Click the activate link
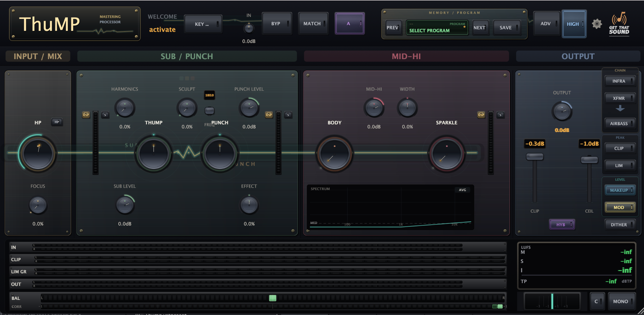The height and width of the screenshot is (315, 644). [162, 30]
